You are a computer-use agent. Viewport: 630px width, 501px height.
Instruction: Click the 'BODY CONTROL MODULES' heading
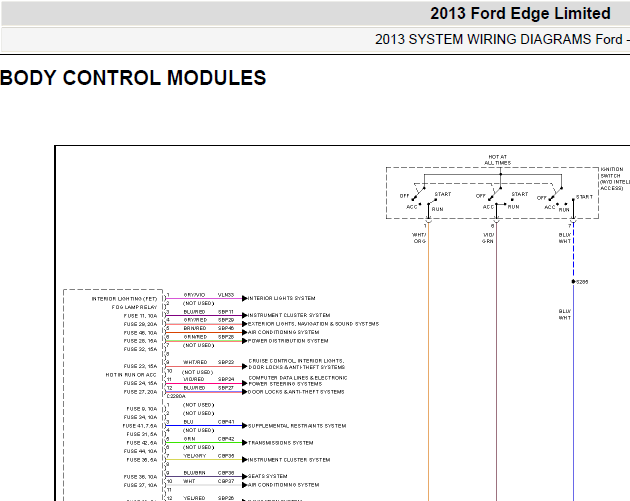[x=133, y=78]
